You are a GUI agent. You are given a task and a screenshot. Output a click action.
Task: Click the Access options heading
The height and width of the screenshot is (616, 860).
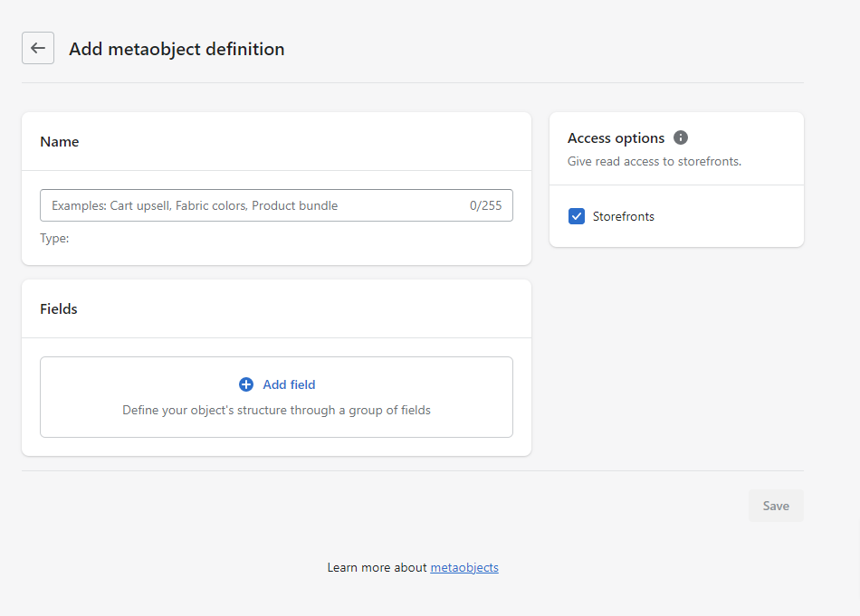pos(616,138)
